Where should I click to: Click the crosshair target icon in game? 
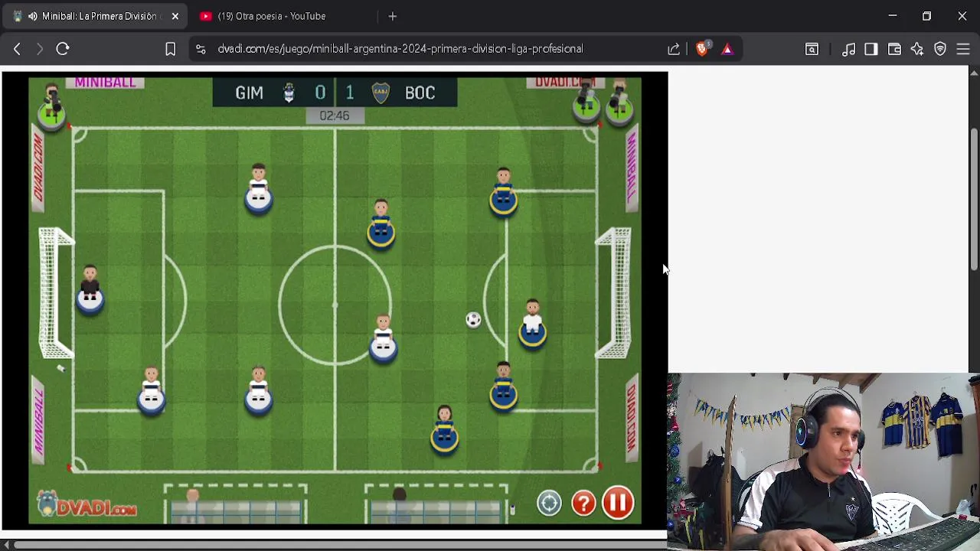[549, 503]
